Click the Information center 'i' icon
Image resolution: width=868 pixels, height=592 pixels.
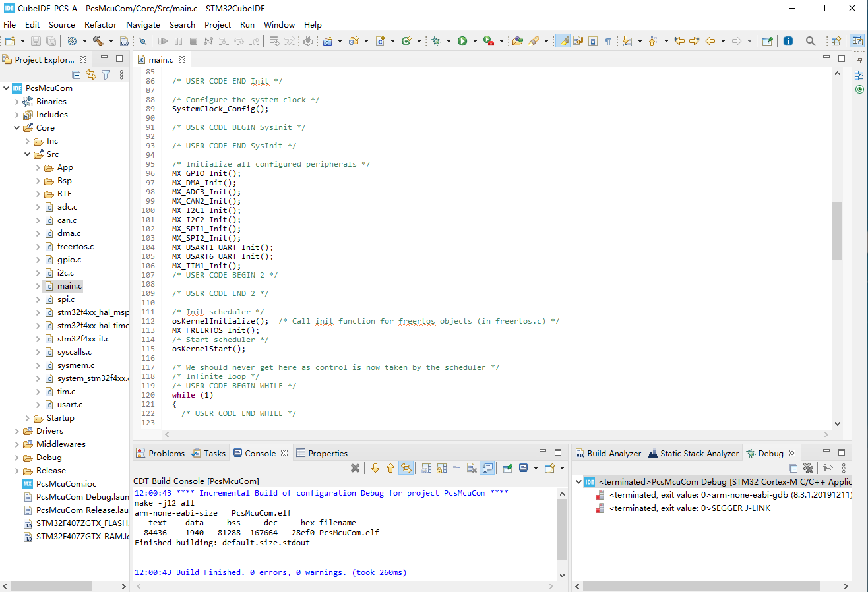pyautogui.click(x=788, y=41)
